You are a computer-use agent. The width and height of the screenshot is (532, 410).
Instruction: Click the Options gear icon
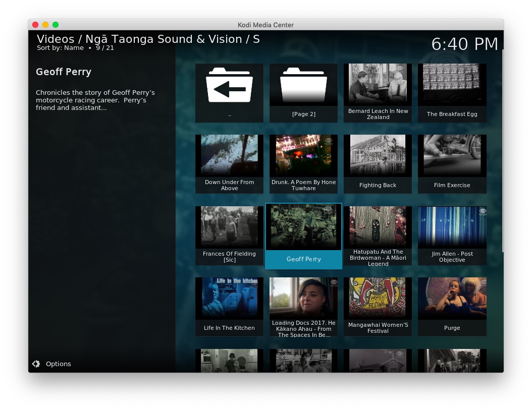(36, 364)
